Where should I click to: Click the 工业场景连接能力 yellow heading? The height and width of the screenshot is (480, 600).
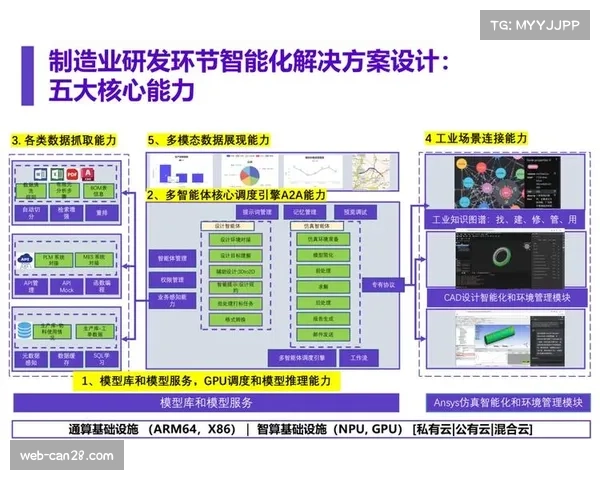click(476, 138)
